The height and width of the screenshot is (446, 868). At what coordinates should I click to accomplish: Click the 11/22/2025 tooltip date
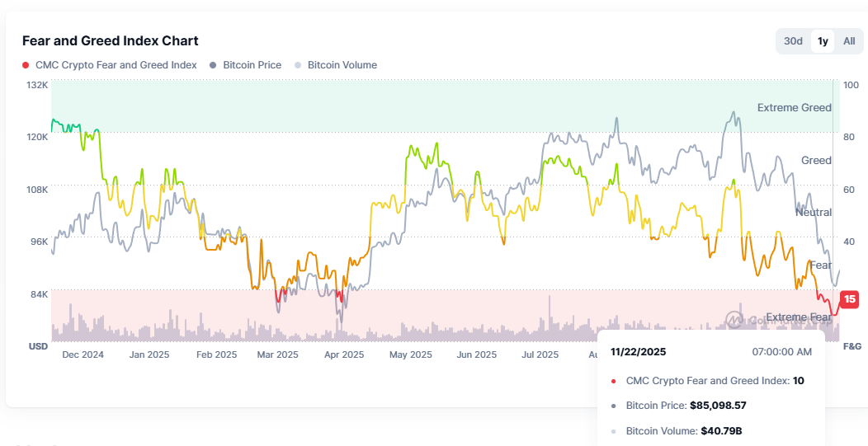pos(638,351)
